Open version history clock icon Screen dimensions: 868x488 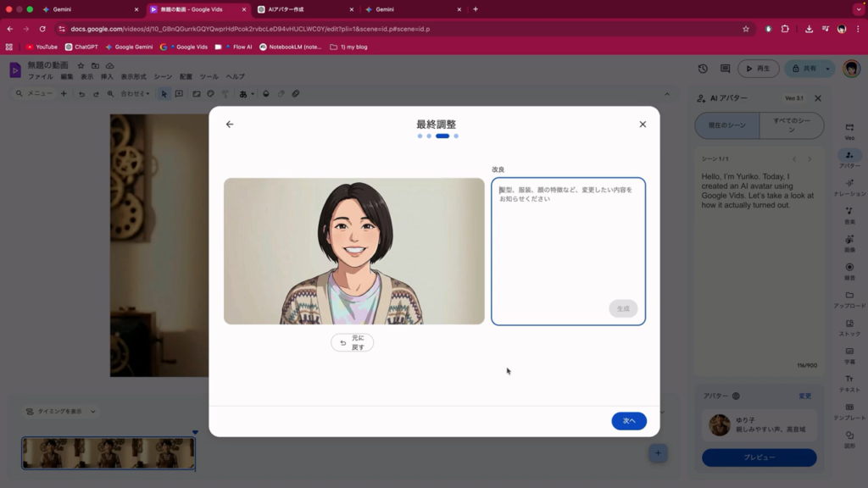click(x=703, y=69)
